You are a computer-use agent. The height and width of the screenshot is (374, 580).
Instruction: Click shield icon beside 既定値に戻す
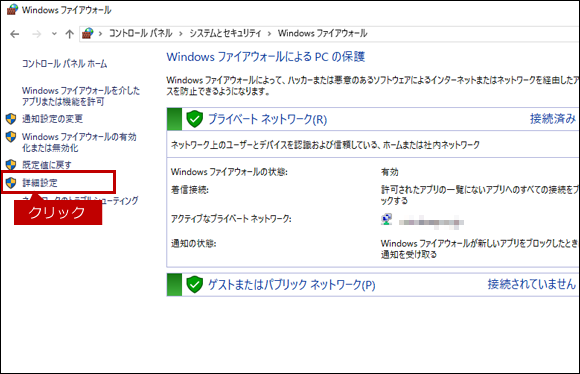coord(11,165)
